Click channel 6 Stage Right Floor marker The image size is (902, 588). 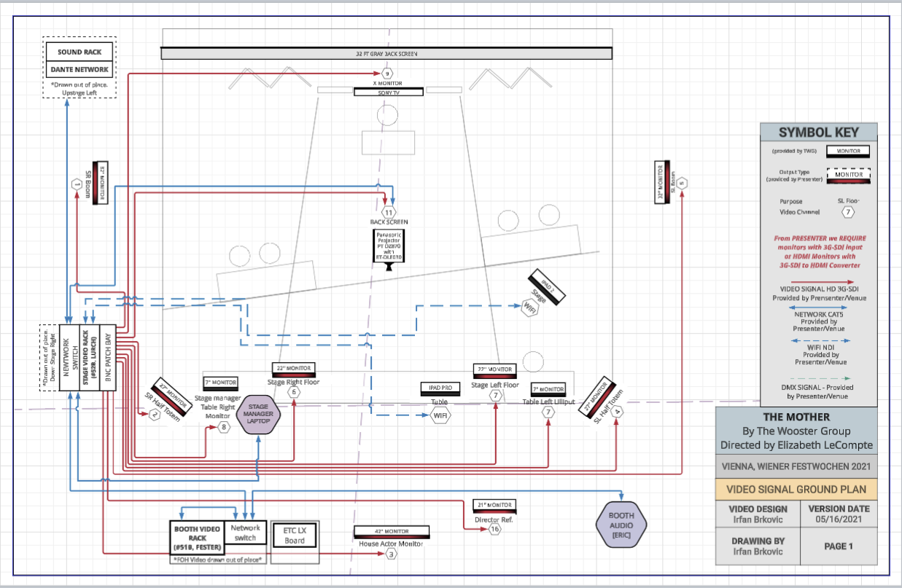[x=294, y=392]
